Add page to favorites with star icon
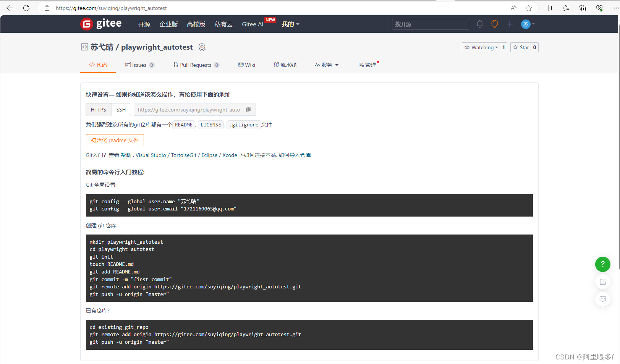Image resolution: width=620 pixels, height=364 pixels. click(x=529, y=8)
